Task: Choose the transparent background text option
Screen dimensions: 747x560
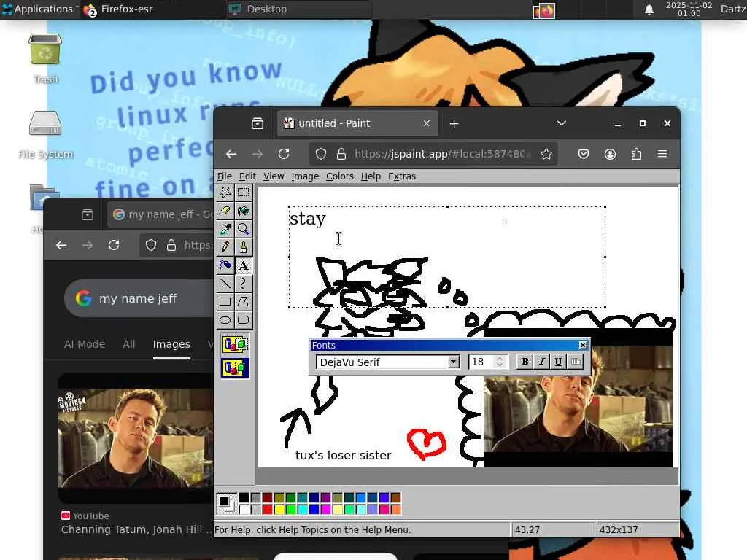Action: 236,367
